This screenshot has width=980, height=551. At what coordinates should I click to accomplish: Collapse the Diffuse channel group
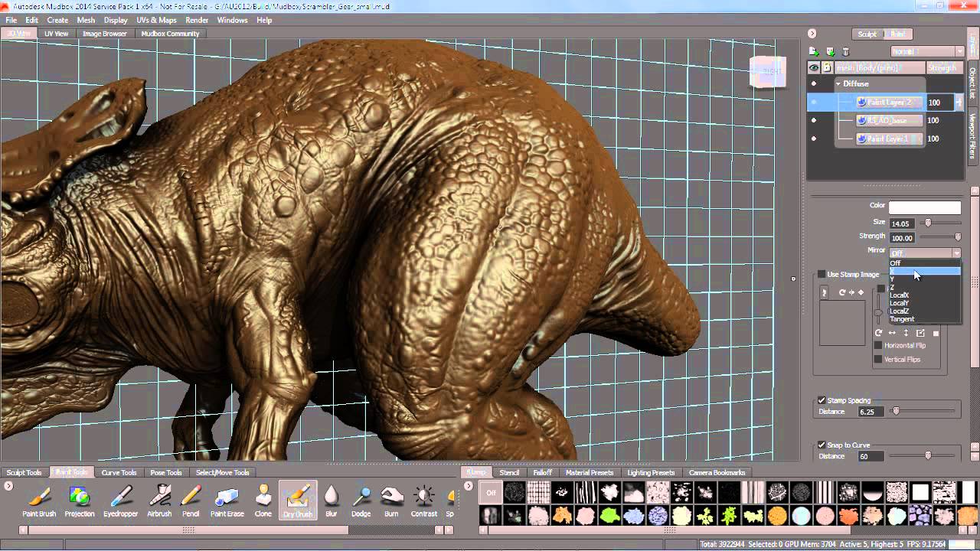pos(838,83)
